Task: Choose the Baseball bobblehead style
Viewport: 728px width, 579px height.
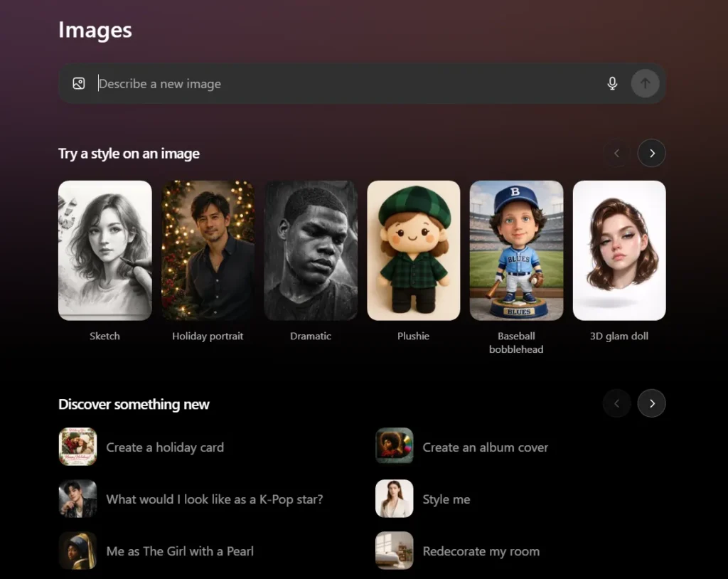Action: coord(516,250)
